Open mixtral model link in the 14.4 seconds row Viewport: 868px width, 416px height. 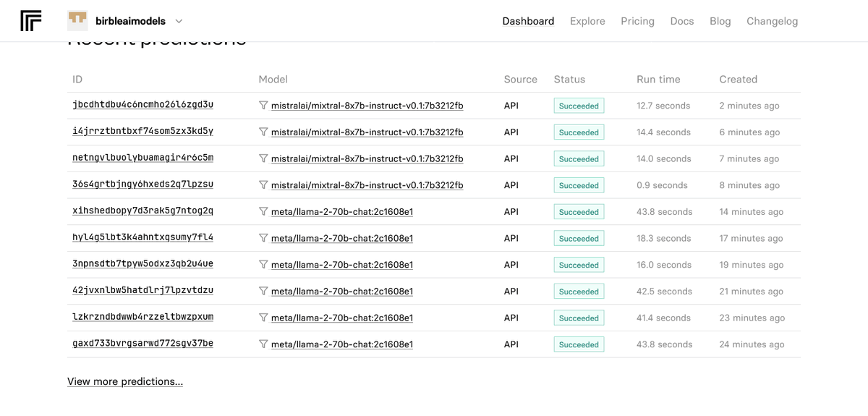(x=367, y=132)
